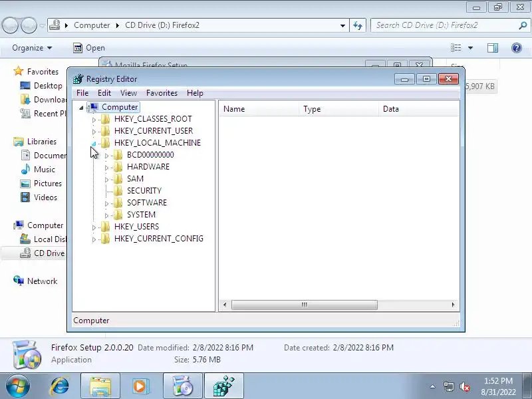Click the muted volume tray icon

coord(464,386)
